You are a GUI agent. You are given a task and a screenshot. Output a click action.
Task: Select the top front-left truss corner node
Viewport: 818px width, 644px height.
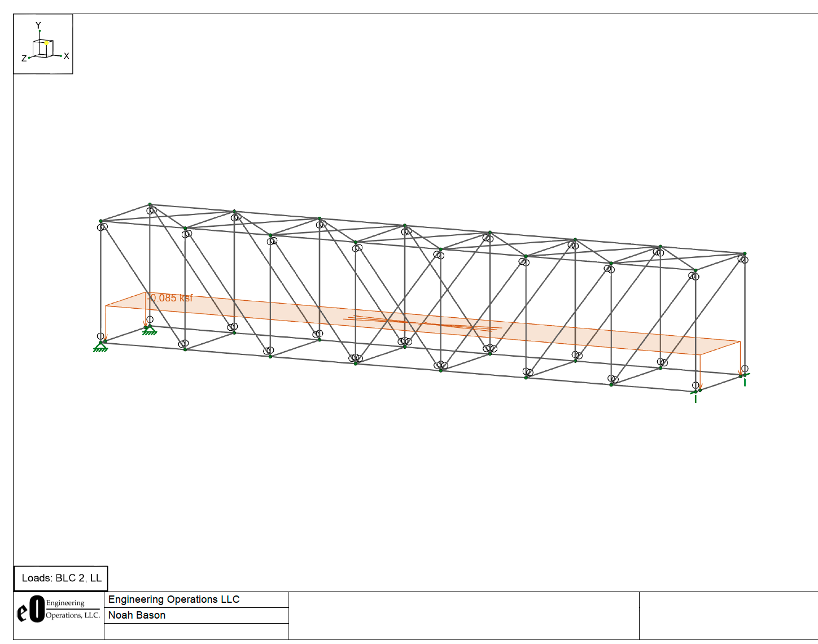100,221
